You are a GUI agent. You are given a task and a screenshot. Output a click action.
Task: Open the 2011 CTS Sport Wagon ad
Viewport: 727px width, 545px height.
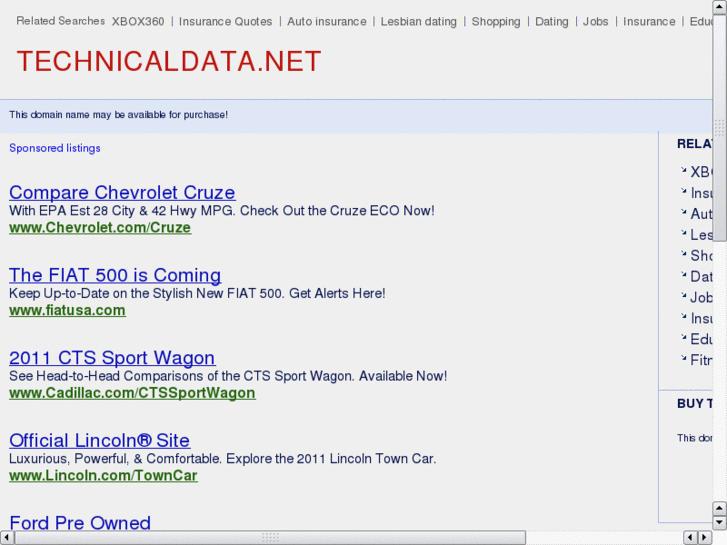[x=112, y=358]
